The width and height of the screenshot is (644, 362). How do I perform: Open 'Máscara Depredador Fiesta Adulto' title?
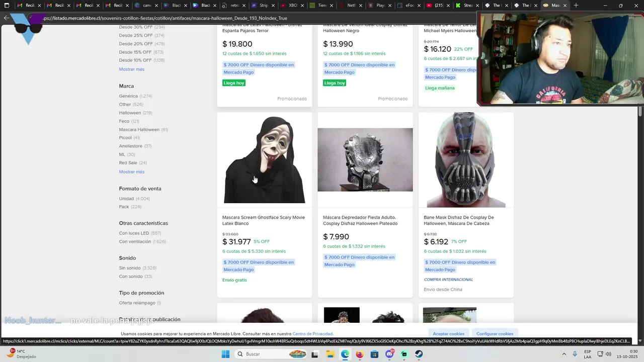(360, 220)
